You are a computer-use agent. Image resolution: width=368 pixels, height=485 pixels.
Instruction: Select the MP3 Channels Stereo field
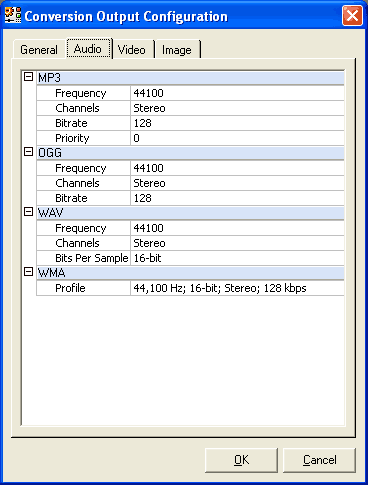[237, 108]
